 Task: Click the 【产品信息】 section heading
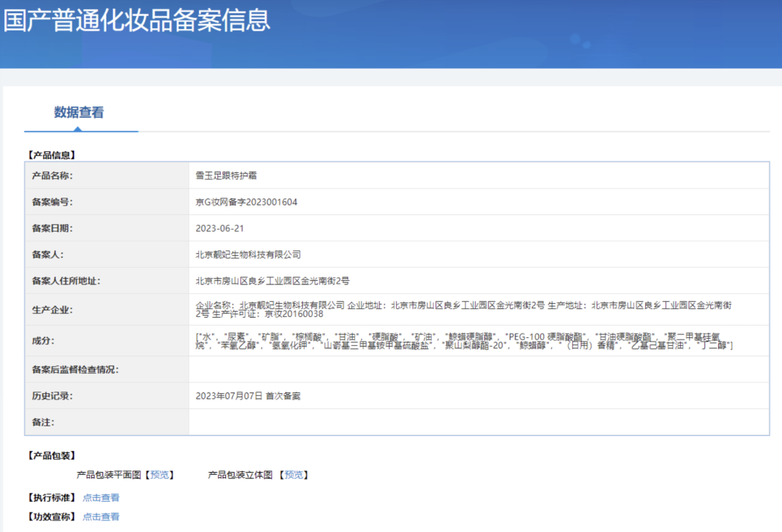click(x=51, y=155)
